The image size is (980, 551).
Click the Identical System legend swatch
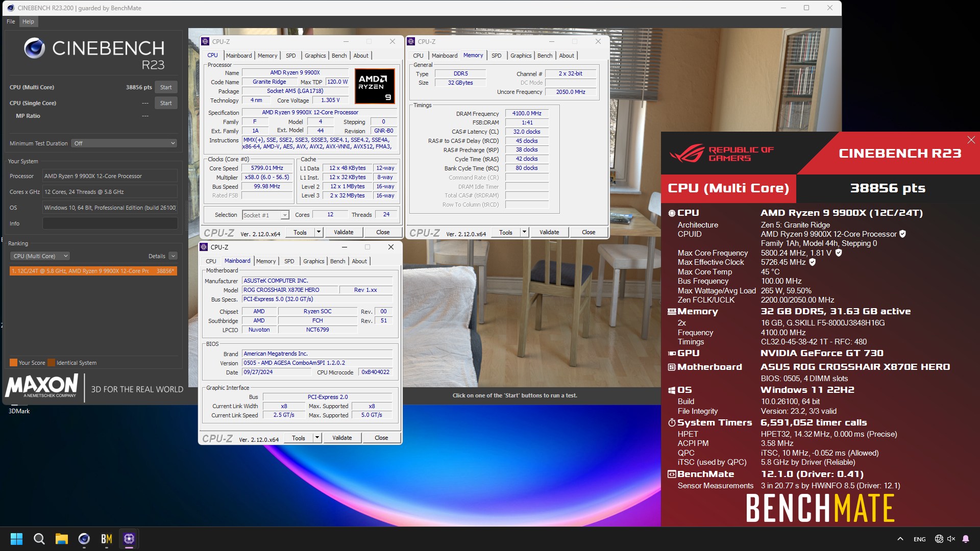[51, 363]
